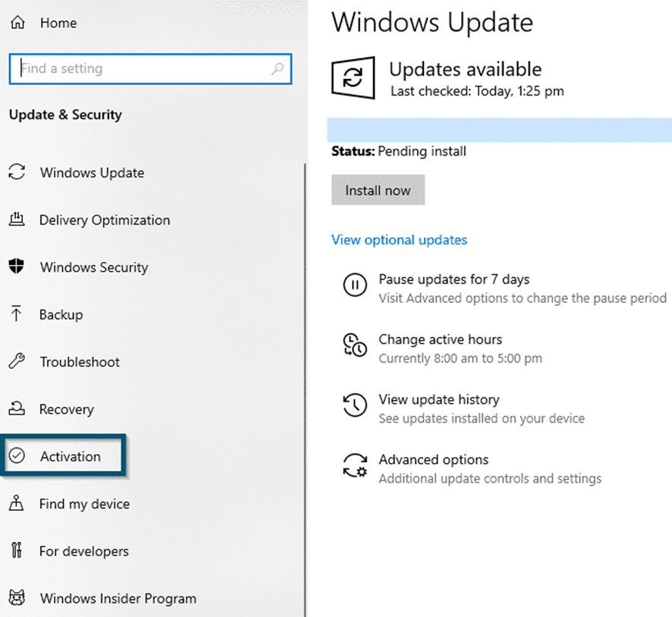The image size is (672, 617).
Task: Open Recovery options
Action: click(x=67, y=410)
